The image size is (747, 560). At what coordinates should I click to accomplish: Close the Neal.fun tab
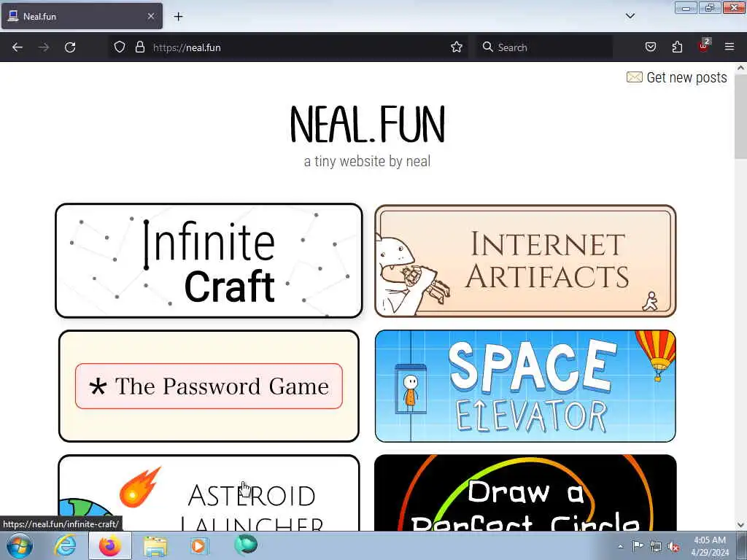(150, 16)
